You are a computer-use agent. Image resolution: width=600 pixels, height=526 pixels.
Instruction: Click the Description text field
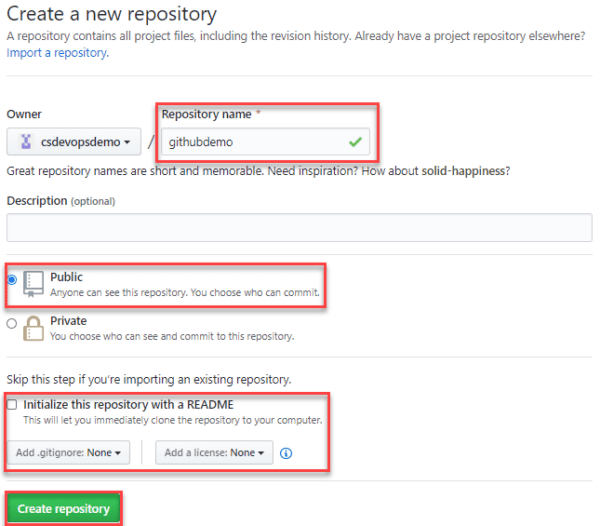[x=298, y=228]
